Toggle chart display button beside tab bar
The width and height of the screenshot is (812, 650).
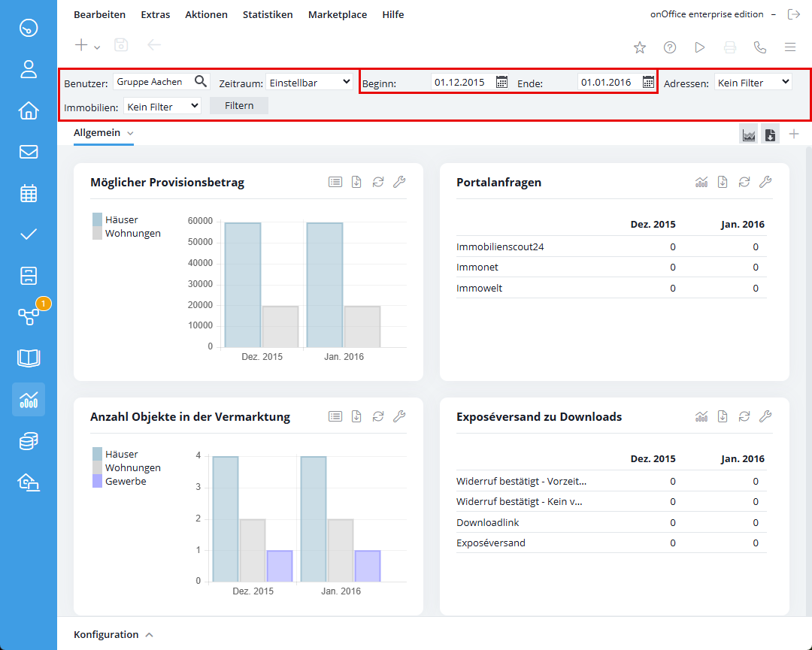(x=749, y=135)
